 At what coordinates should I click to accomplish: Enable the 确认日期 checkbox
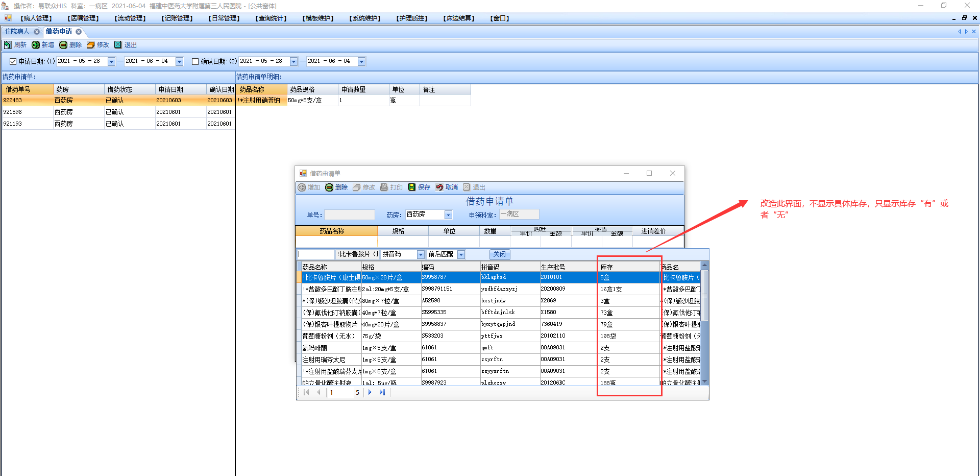pyautogui.click(x=195, y=62)
